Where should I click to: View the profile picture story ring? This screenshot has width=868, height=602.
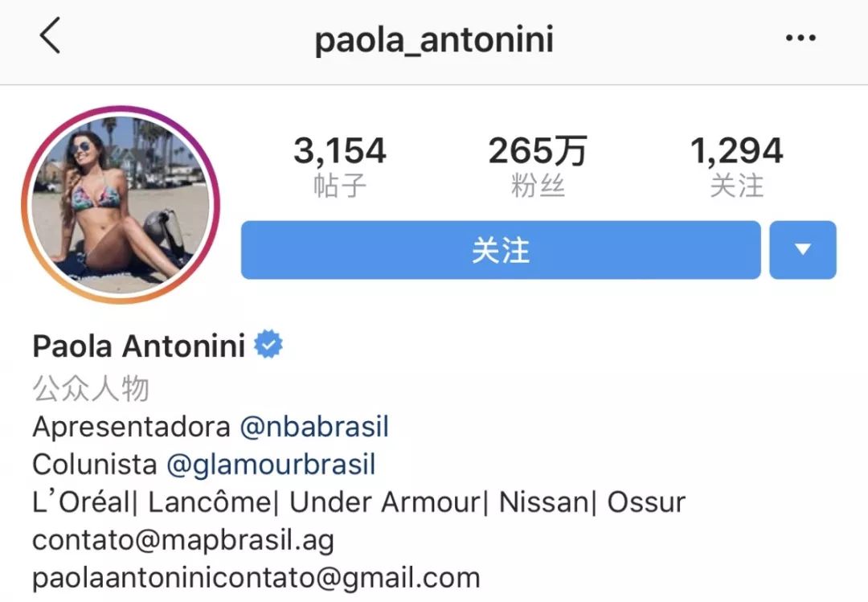(121, 204)
